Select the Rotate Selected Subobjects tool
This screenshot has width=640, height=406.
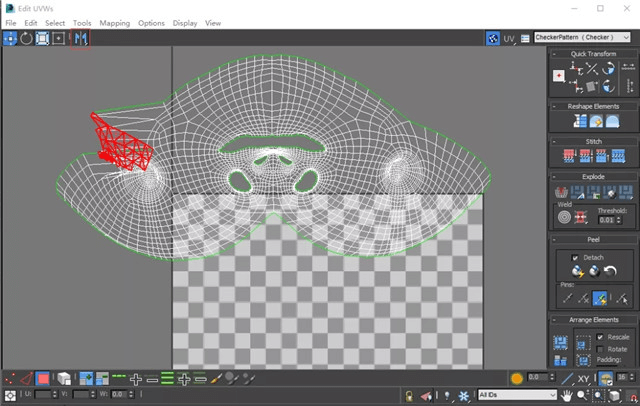coord(26,38)
